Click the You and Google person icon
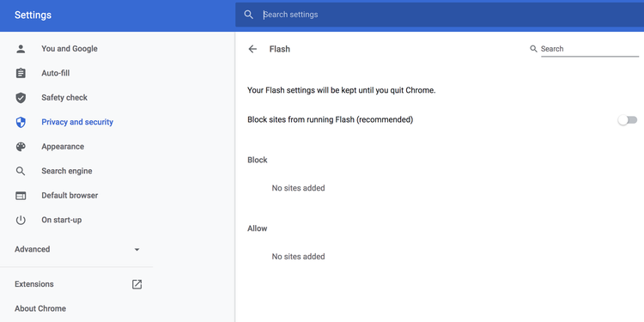Viewport: 644px width, 322px height. [21, 49]
